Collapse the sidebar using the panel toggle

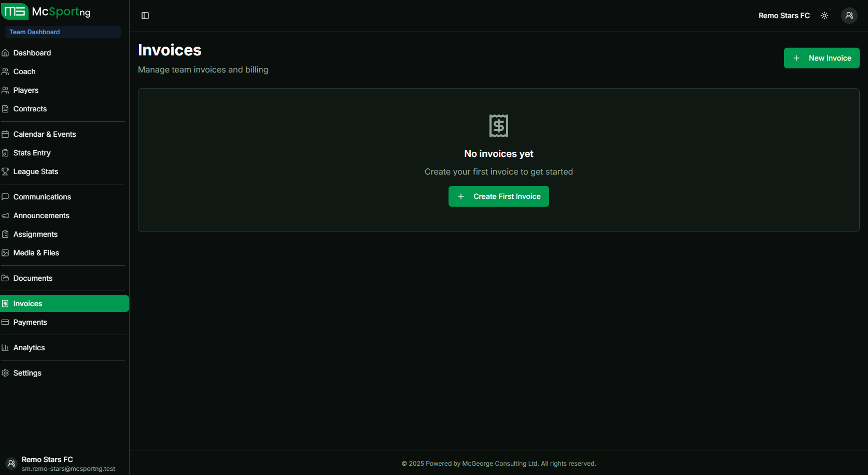pos(145,16)
